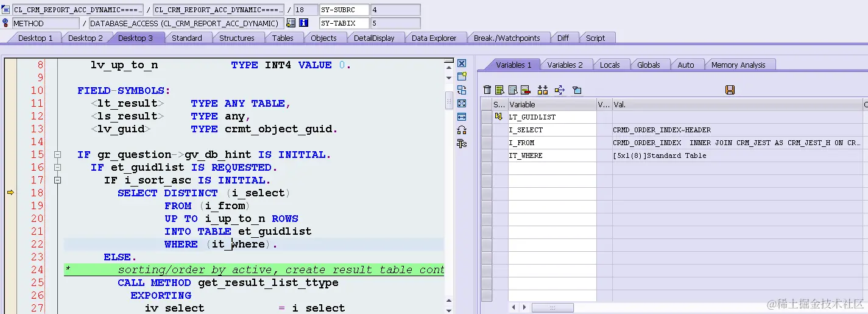Screen dimensions: 868x314
Task: Click the gear icon beside the METHOD field
Action: coord(7,23)
